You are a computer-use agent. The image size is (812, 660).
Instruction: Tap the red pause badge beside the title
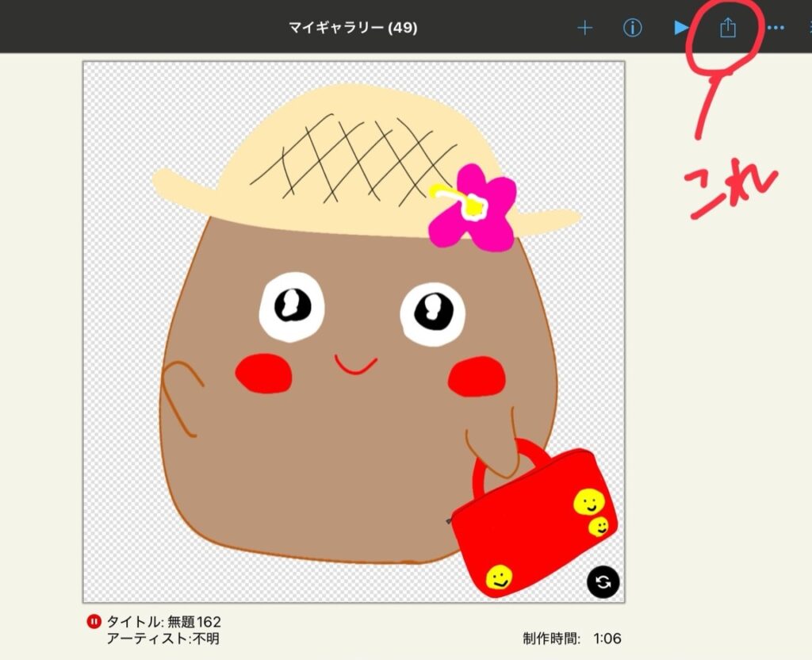pos(94,621)
